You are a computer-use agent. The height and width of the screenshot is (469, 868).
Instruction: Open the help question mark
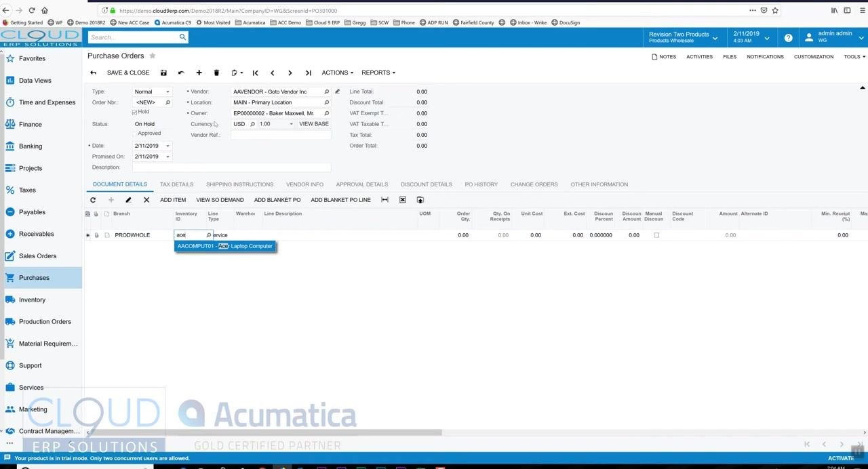788,38
